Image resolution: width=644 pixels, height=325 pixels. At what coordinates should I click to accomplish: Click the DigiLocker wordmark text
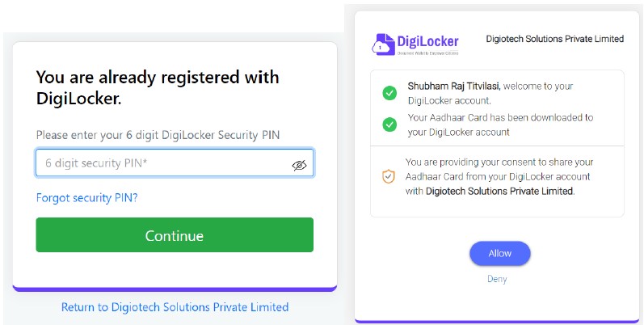tap(427, 41)
